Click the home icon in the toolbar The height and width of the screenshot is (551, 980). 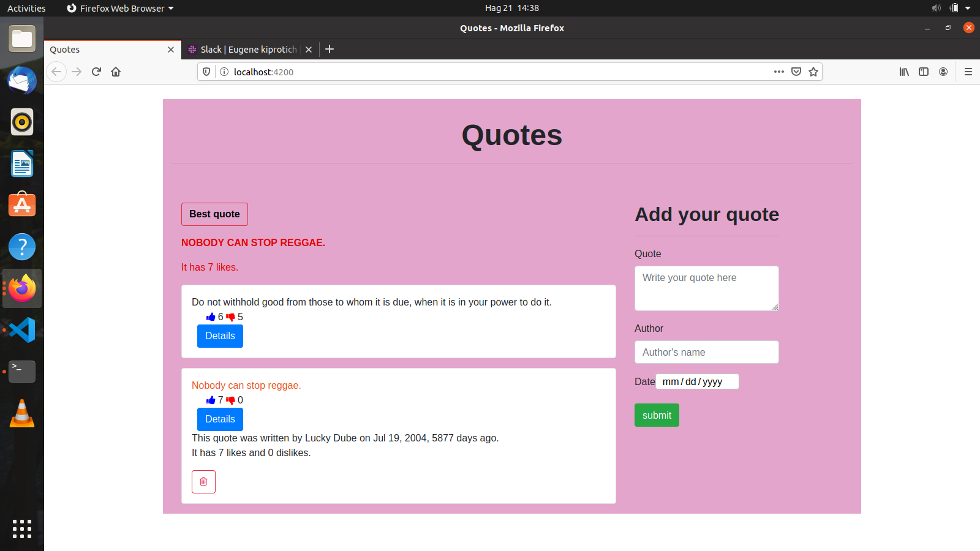(x=116, y=72)
